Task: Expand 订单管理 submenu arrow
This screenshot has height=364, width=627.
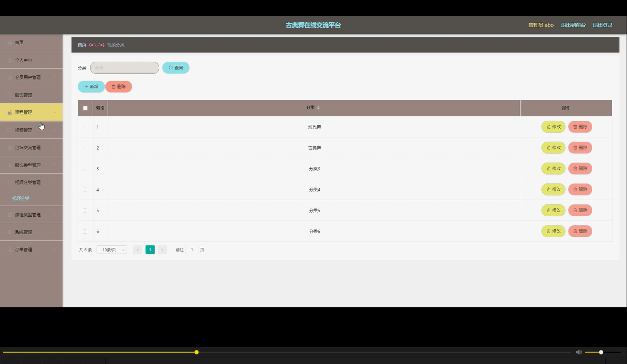Action: 55,249
